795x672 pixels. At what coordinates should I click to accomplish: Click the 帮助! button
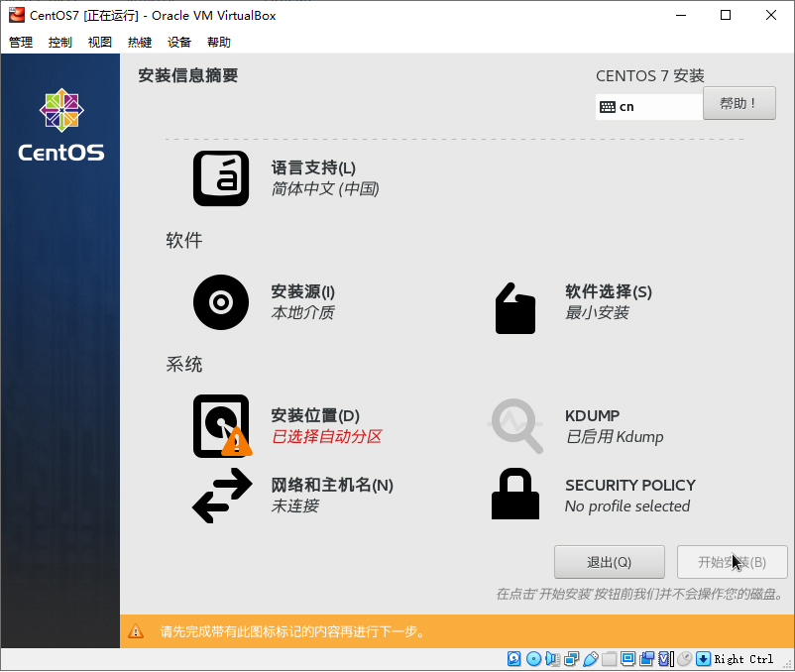point(738,103)
